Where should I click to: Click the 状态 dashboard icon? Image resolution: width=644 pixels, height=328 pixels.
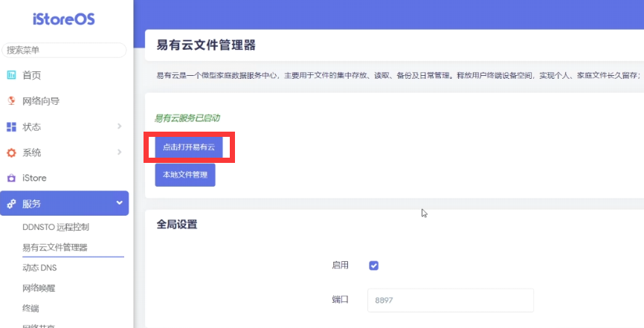11,127
